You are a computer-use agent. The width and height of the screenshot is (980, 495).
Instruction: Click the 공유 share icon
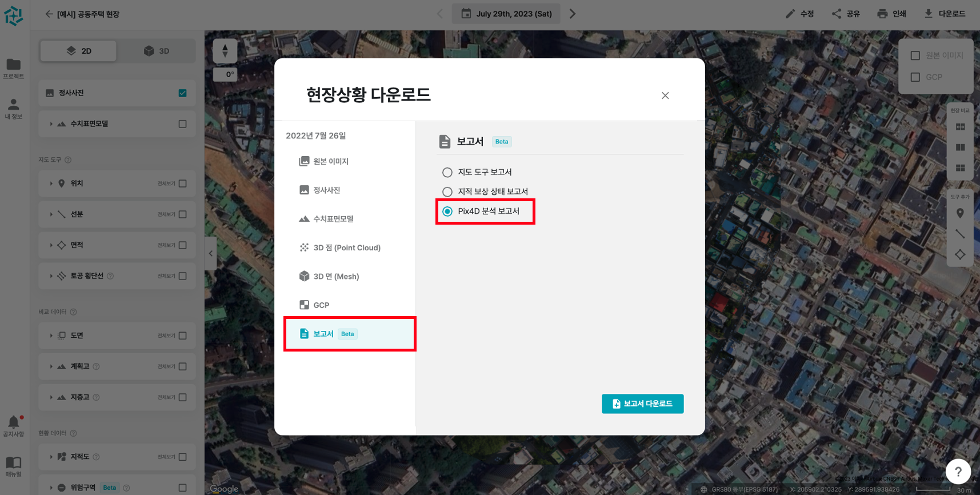pyautogui.click(x=837, y=14)
